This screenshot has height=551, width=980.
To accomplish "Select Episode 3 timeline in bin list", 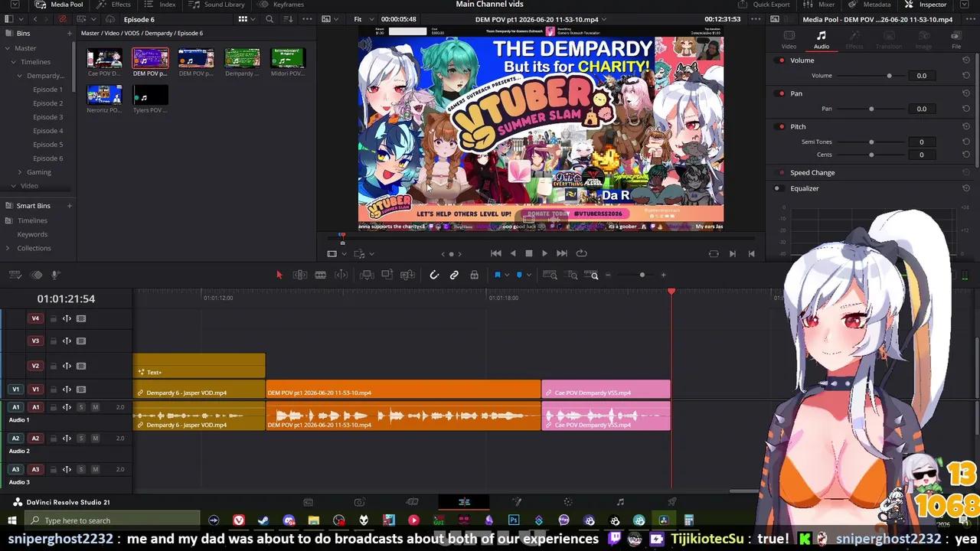I will coord(47,117).
